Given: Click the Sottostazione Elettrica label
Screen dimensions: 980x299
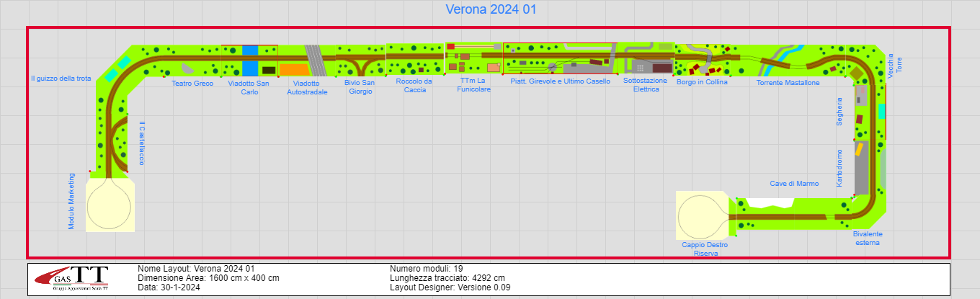Looking at the screenshot, I should point(646,86).
